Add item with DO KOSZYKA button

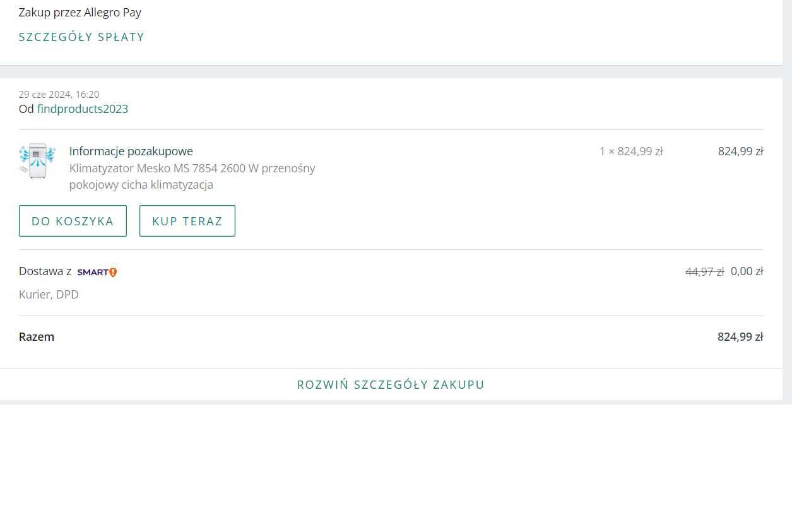click(73, 221)
